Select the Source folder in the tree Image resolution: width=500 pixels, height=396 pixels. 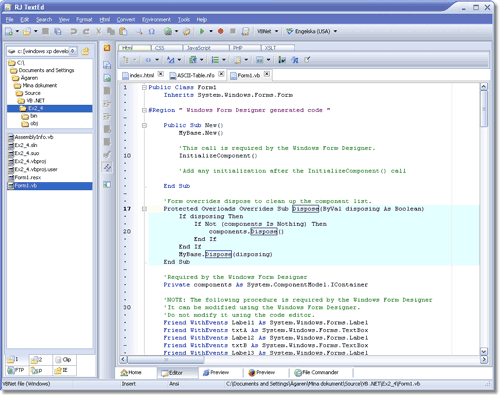28,93
